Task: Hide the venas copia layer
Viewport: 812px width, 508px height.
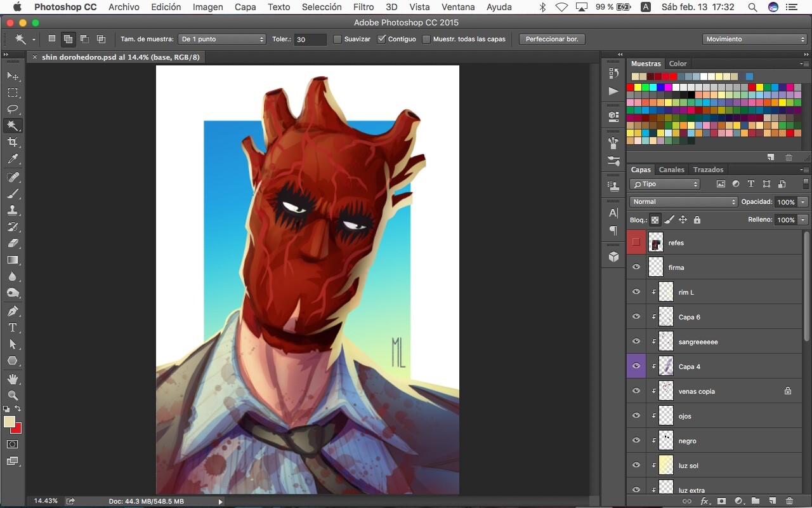Action: pos(636,391)
